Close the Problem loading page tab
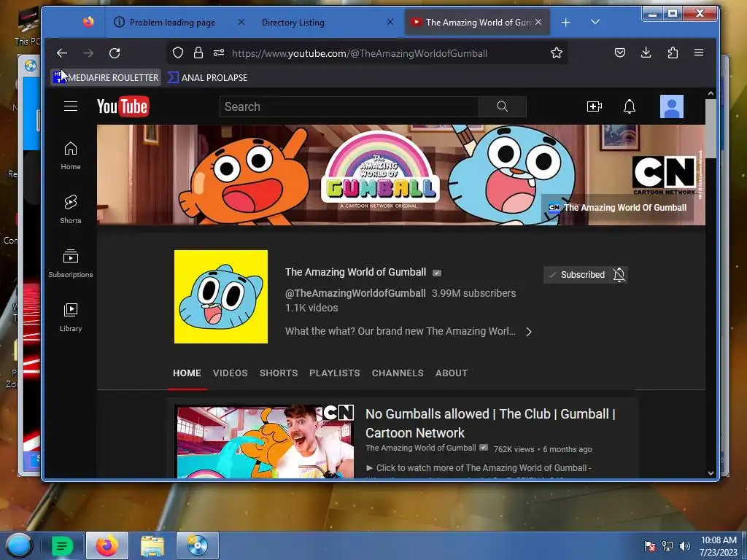 point(241,22)
